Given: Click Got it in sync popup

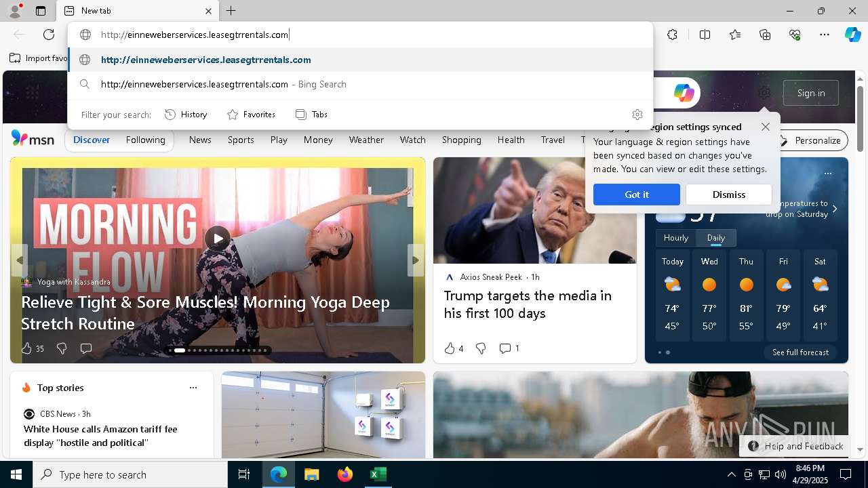Looking at the screenshot, I should coord(637,195).
